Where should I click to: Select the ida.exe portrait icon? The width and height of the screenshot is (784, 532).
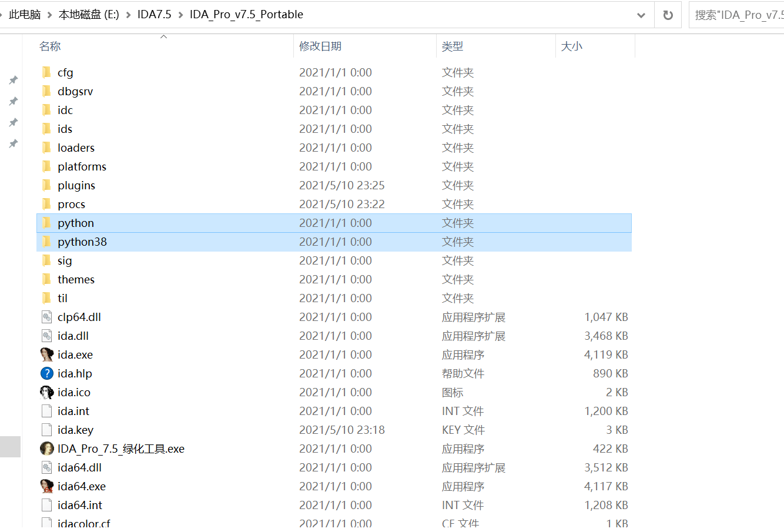click(x=47, y=354)
